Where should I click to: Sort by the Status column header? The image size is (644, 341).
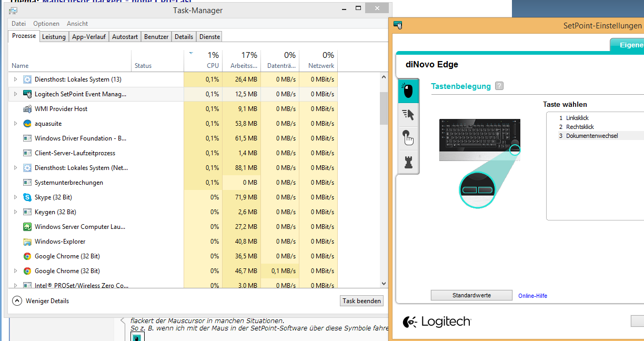(157, 61)
